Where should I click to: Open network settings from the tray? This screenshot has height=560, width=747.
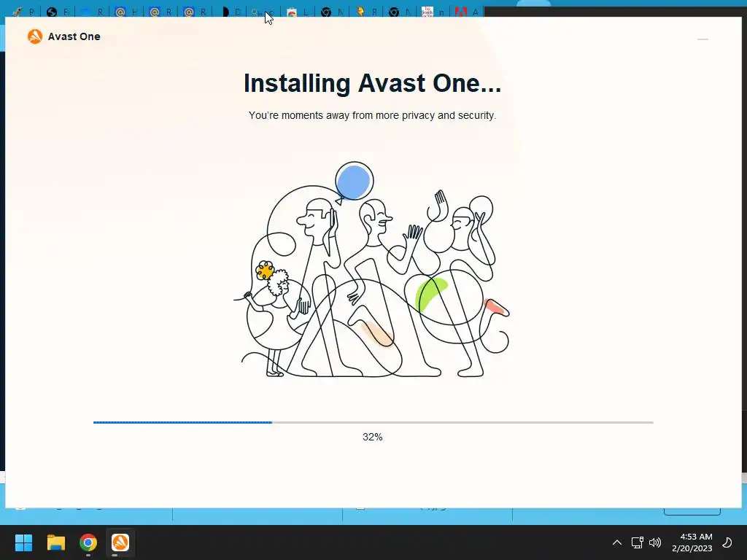tap(637, 542)
